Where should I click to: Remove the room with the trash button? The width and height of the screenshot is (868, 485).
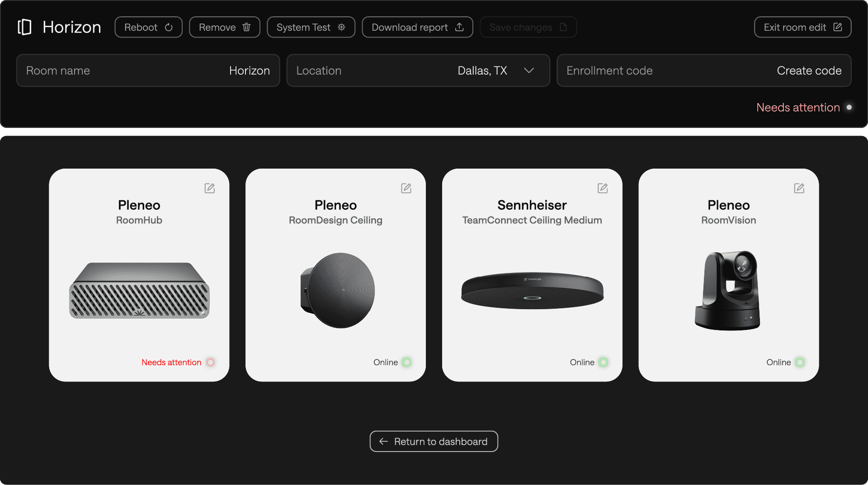coord(225,27)
